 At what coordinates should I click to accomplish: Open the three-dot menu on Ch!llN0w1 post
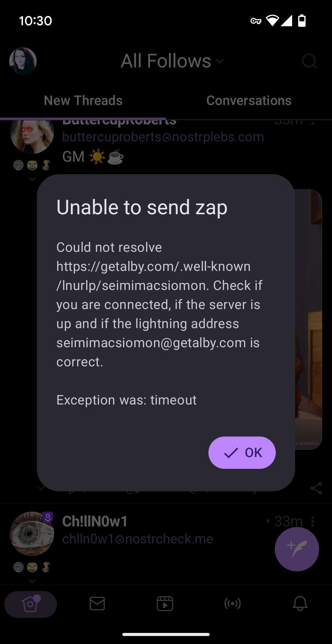[313, 521]
